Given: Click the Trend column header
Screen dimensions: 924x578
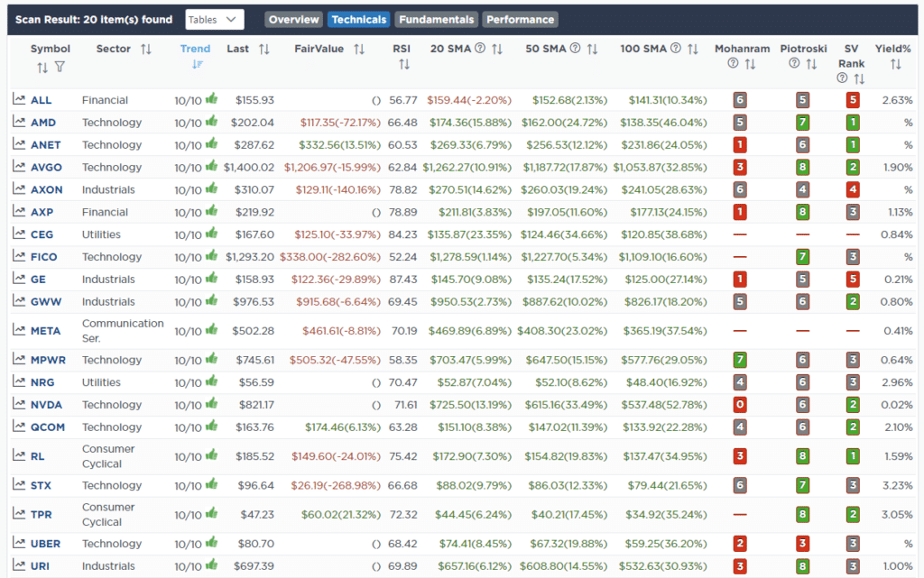Looking at the screenshot, I should [195, 49].
